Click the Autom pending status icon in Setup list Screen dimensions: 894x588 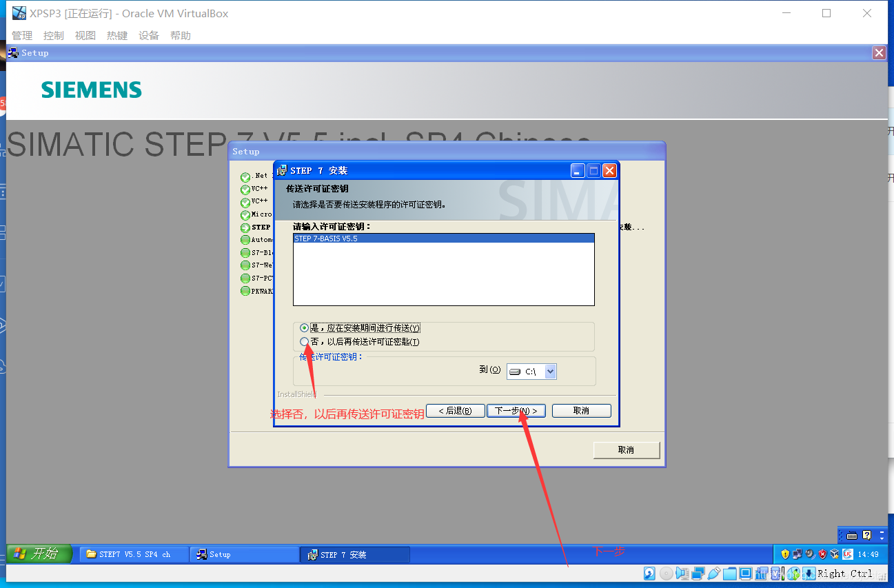point(245,241)
